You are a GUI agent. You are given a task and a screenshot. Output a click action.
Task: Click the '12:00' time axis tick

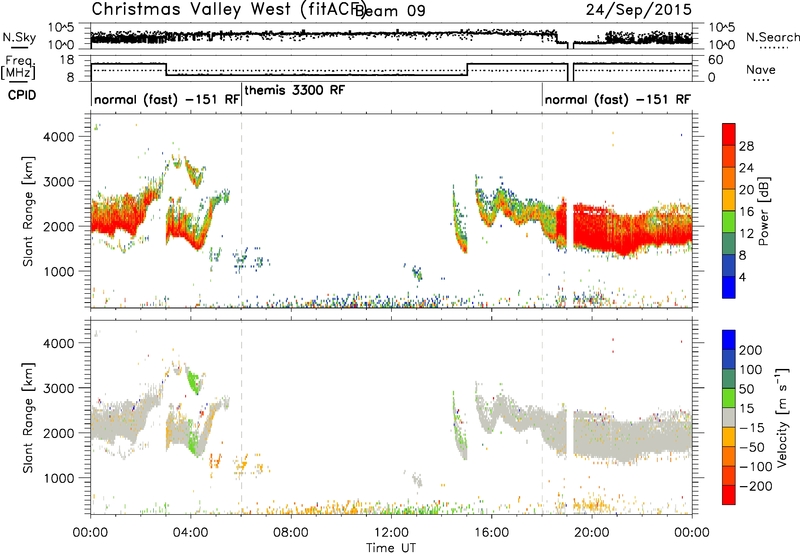coord(391,533)
